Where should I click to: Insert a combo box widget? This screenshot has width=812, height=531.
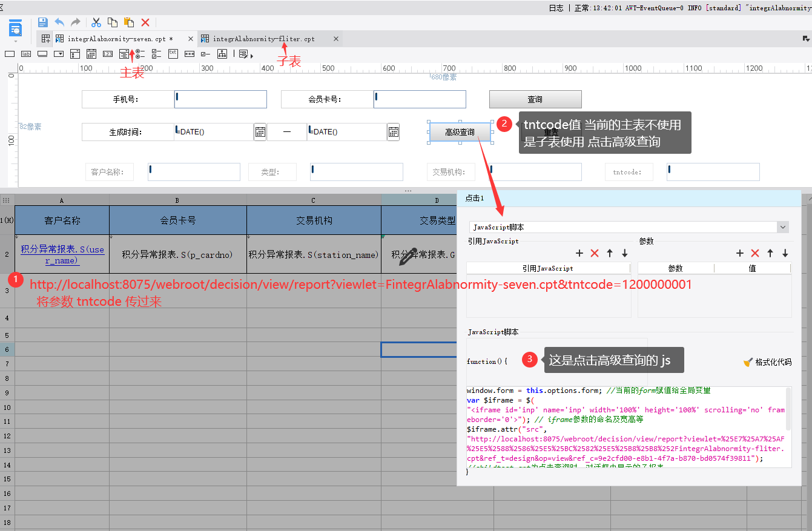coord(59,54)
